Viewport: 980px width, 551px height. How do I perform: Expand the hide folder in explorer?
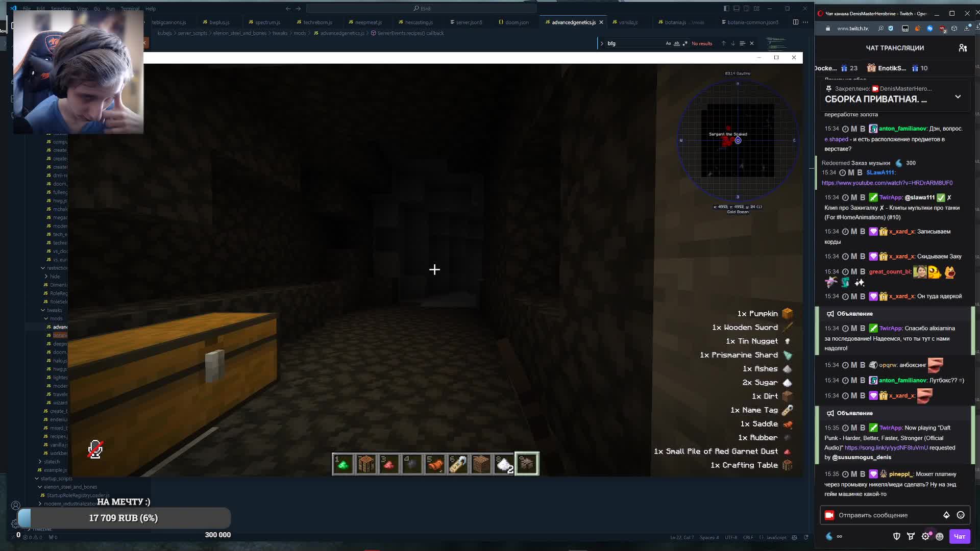point(46,277)
